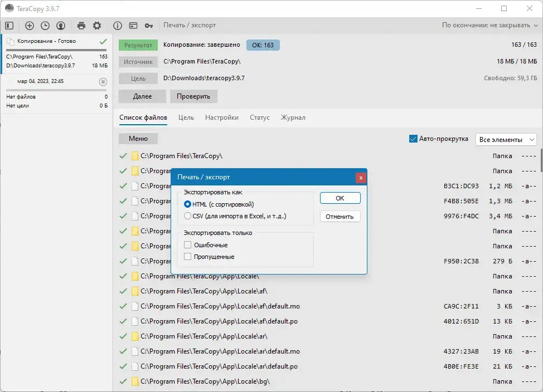Screen dimensions: 543x392
Task: Click checkmark next to Locale\ar\ folder
Action: pyautogui.click(x=123, y=336)
